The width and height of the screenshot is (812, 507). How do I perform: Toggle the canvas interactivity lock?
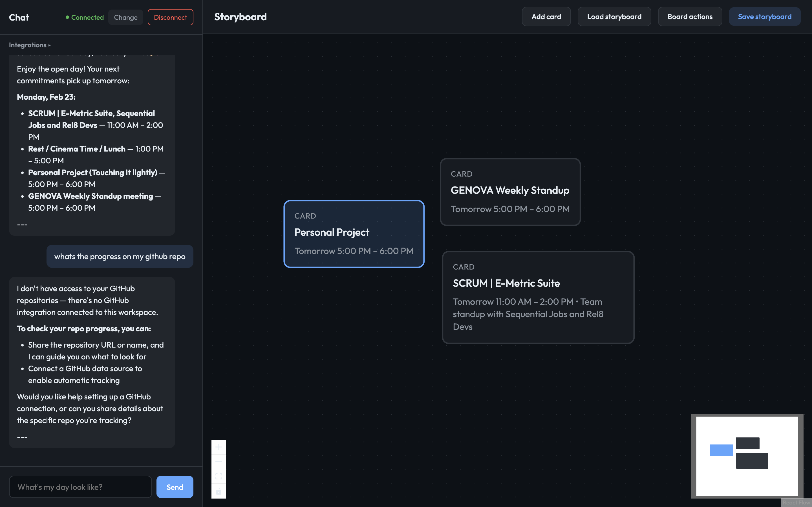(x=219, y=491)
